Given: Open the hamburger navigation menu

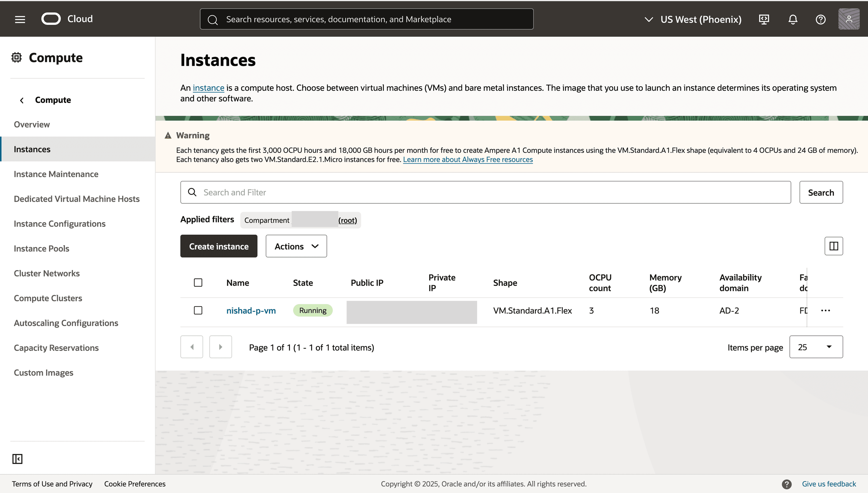Looking at the screenshot, I should [20, 19].
